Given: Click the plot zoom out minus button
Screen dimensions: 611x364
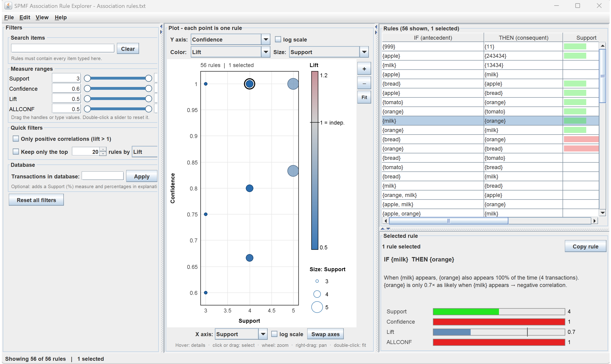Looking at the screenshot, I should pyautogui.click(x=364, y=83).
